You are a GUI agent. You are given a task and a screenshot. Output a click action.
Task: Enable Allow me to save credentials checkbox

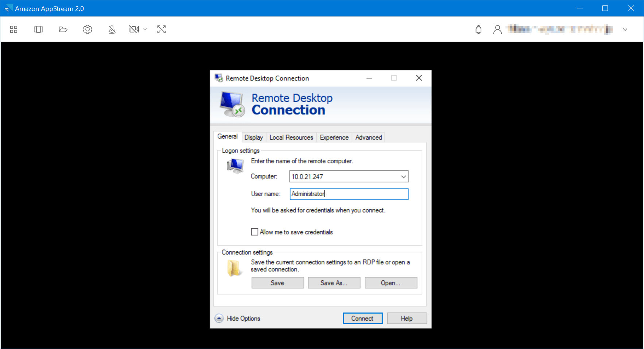pos(255,232)
